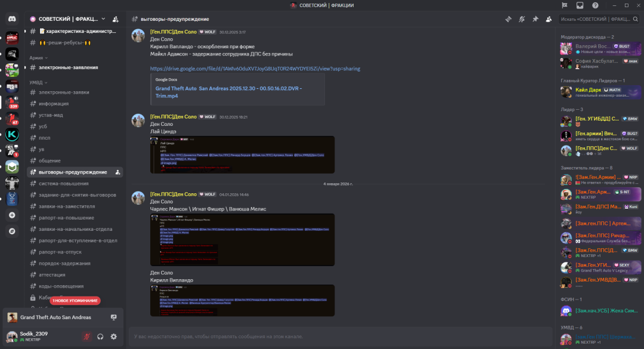Click Add a Server plus icon
This screenshot has width=644, height=349.
click(x=13, y=215)
